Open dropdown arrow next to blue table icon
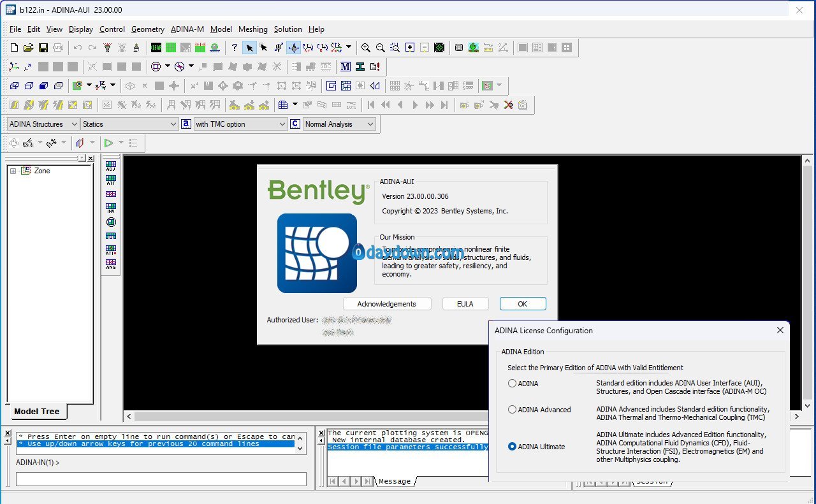This screenshot has width=816, height=504. pos(295,104)
